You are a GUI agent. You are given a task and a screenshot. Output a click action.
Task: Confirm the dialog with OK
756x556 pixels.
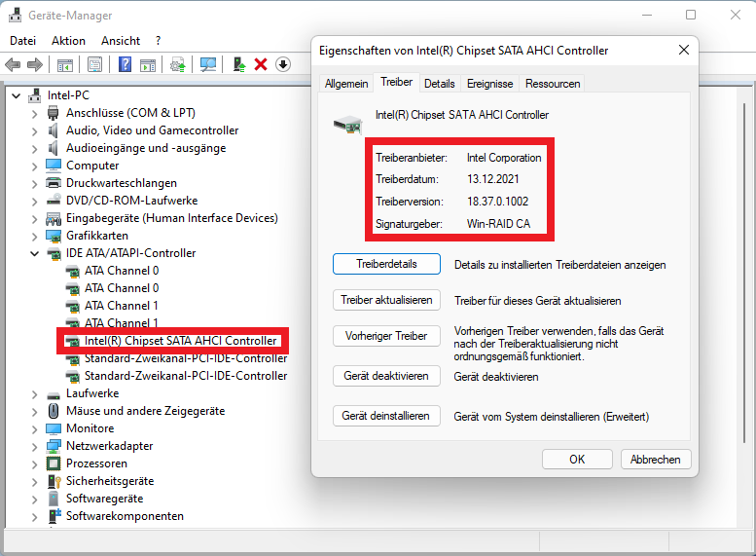tap(577, 459)
